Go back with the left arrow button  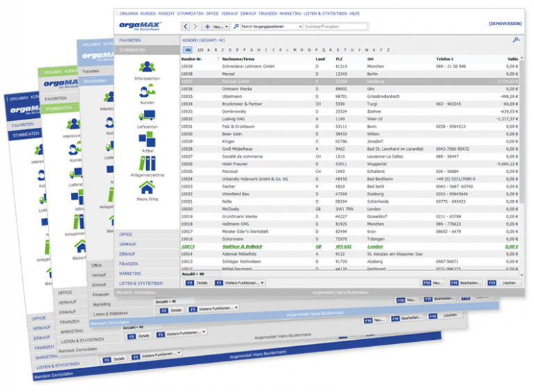click(x=186, y=26)
